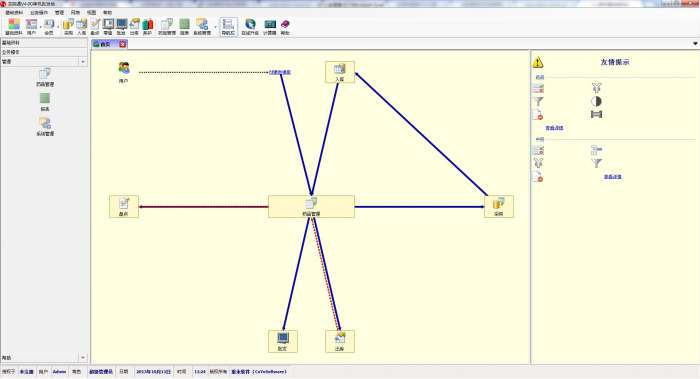700x379 pixels.
Task: Open the second item in menu bar
Action: (x=38, y=12)
